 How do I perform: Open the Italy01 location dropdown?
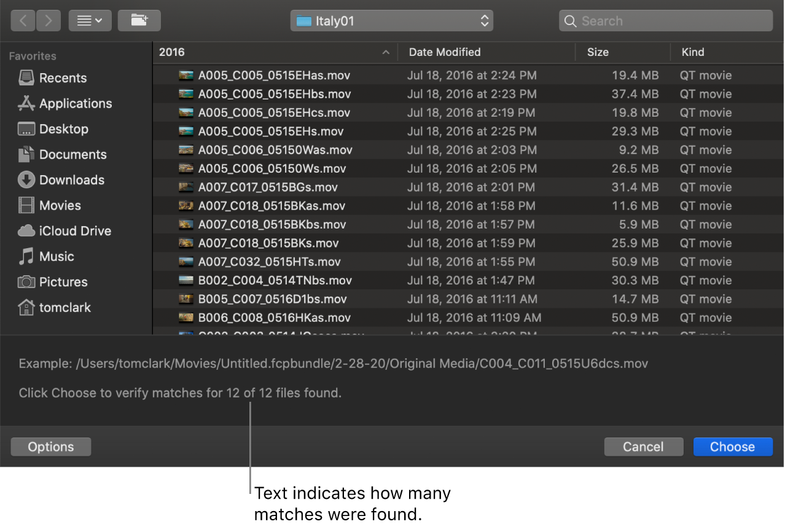(391, 20)
